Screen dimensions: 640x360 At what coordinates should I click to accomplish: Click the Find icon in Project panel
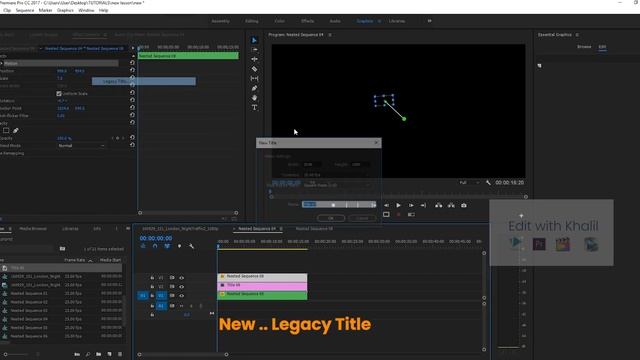point(88,354)
